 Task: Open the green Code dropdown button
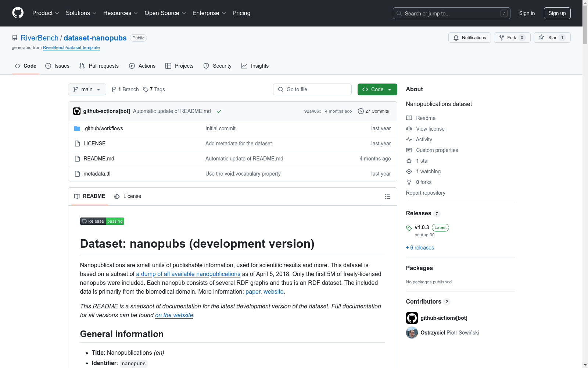(x=377, y=89)
